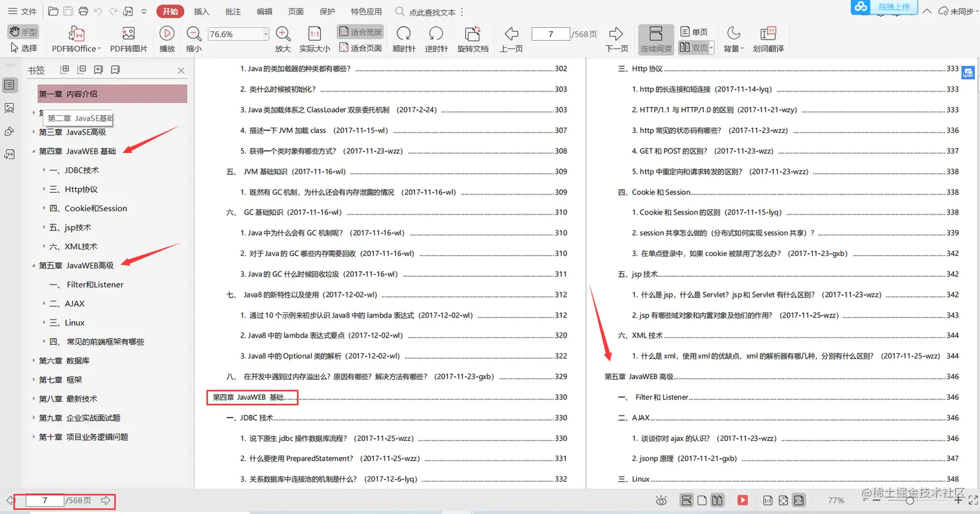The image size is (980, 514).
Task: Switch to the 页面 tab
Action: [296, 11]
